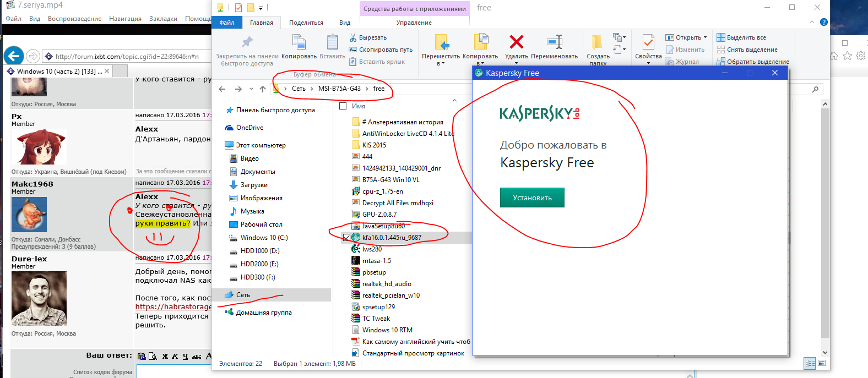This screenshot has width=868, height=378.
Task: Click the Rename icon in ribbon
Action: (x=554, y=42)
